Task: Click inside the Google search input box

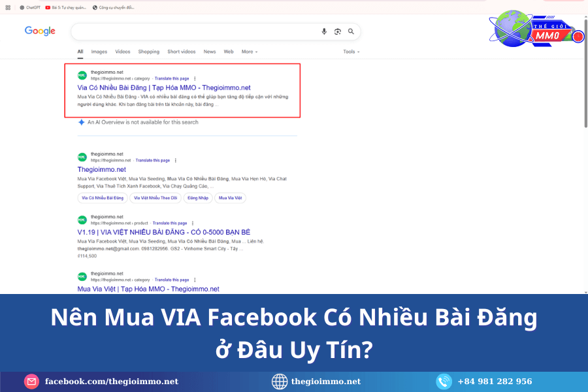Action: point(196,31)
